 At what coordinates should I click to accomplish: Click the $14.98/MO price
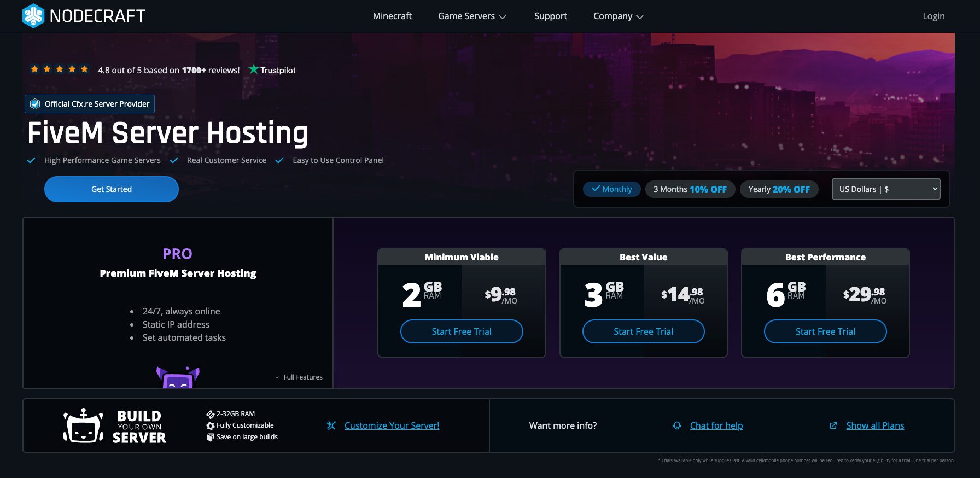683,295
